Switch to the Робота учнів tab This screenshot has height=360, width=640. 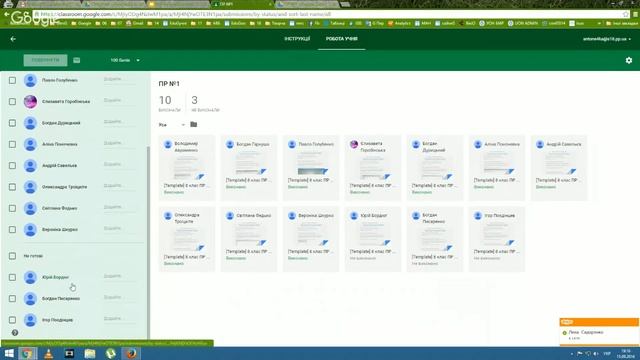pyautogui.click(x=342, y=39)
